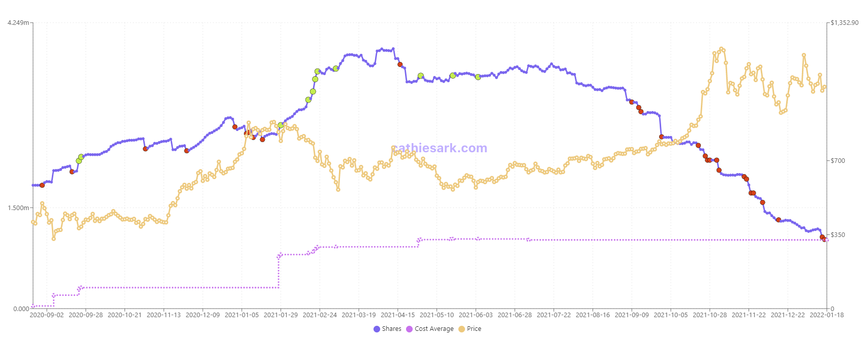Click the $700 right axis price label
This screenshot has height=339, width=868.
tap(838, 161)
